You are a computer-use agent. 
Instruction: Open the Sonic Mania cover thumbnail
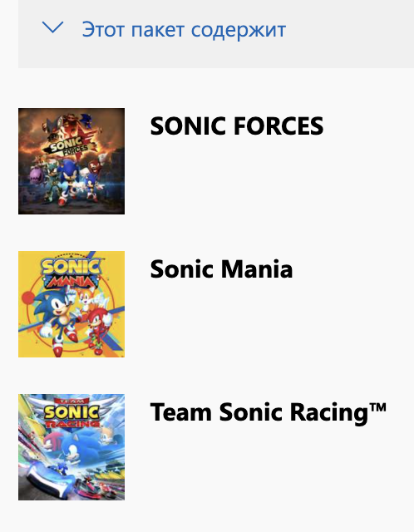(71, 304)
